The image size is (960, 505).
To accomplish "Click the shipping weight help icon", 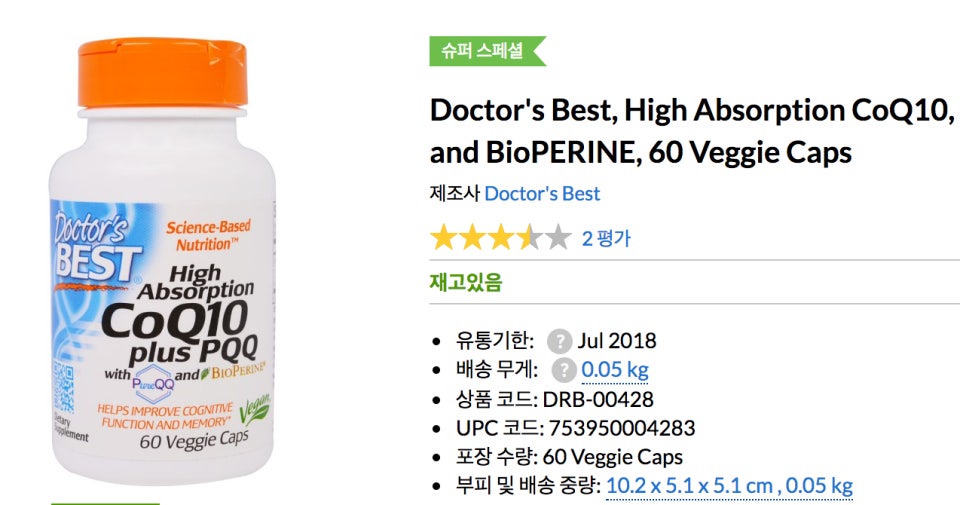I will coord(563,370).
